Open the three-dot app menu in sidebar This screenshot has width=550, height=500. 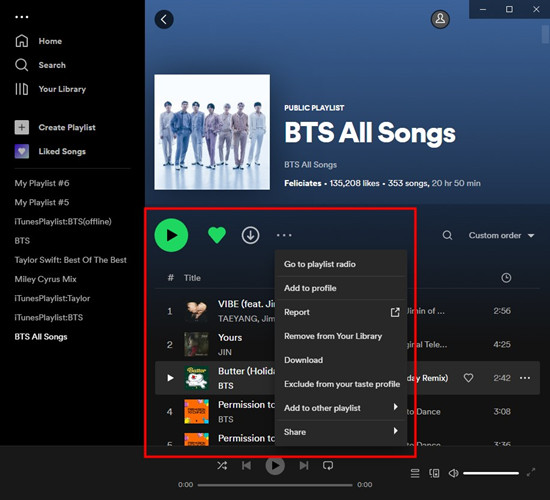click(x=22, y=17)
